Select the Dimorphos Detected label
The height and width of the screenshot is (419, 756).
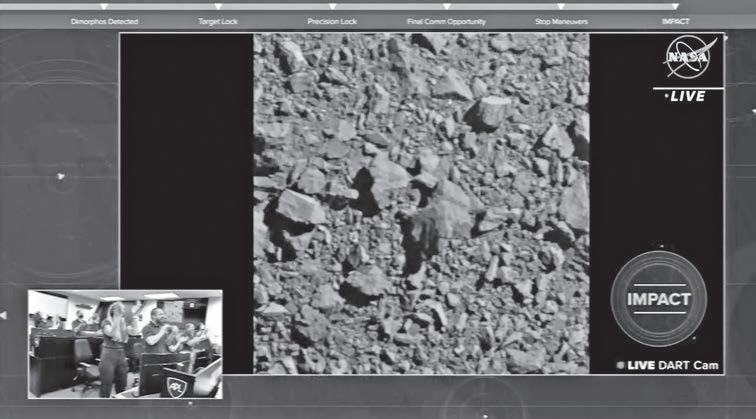tap(104, 22)
